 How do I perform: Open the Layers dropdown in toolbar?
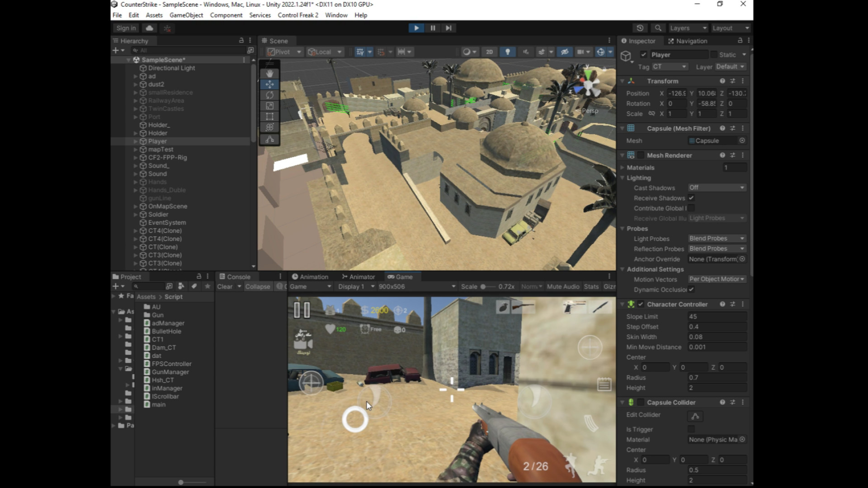coord(688,28)
